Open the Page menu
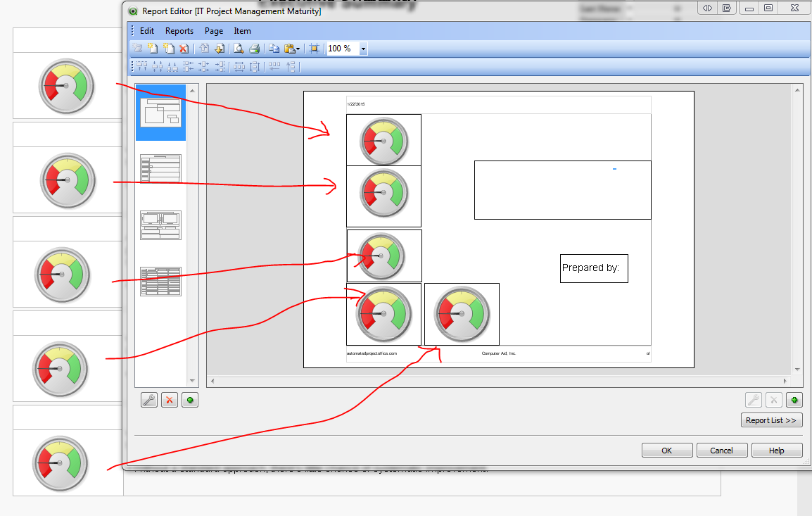This screenshot has width=812, height=516. [x=214, y=31]
